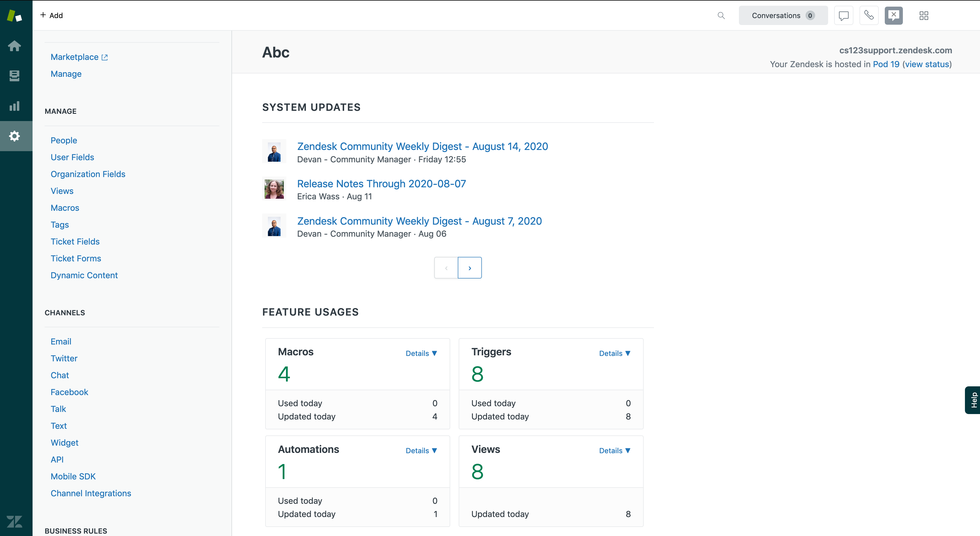Expand Macros Details dropdown

[x=421, y=353]
